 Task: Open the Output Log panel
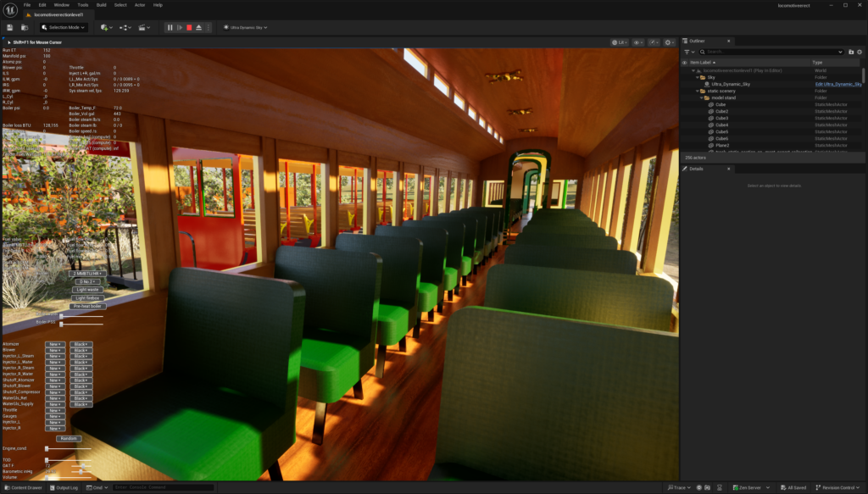64,487
